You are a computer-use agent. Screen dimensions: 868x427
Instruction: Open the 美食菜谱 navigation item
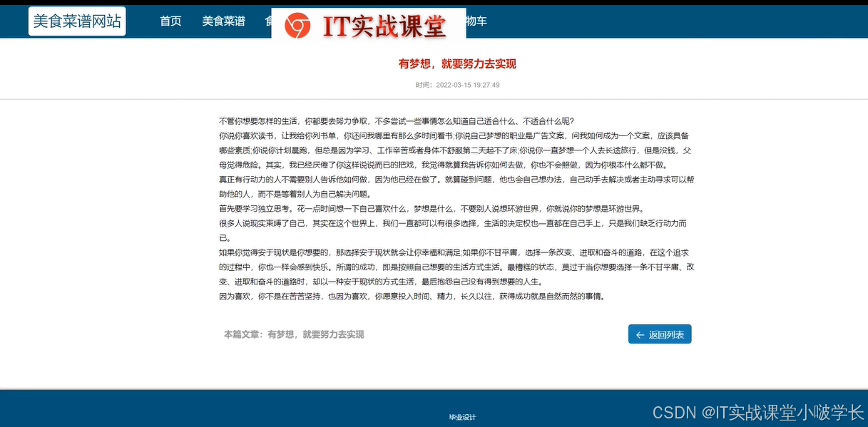coord(223,21)
